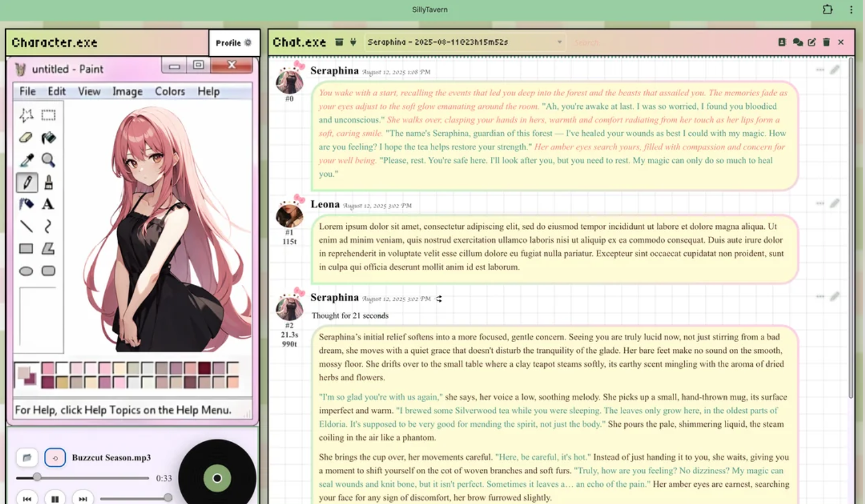This screenshot has height=504, width=865.
Task: Select the color picker eyedropper tool
Action: coord(26,160)
